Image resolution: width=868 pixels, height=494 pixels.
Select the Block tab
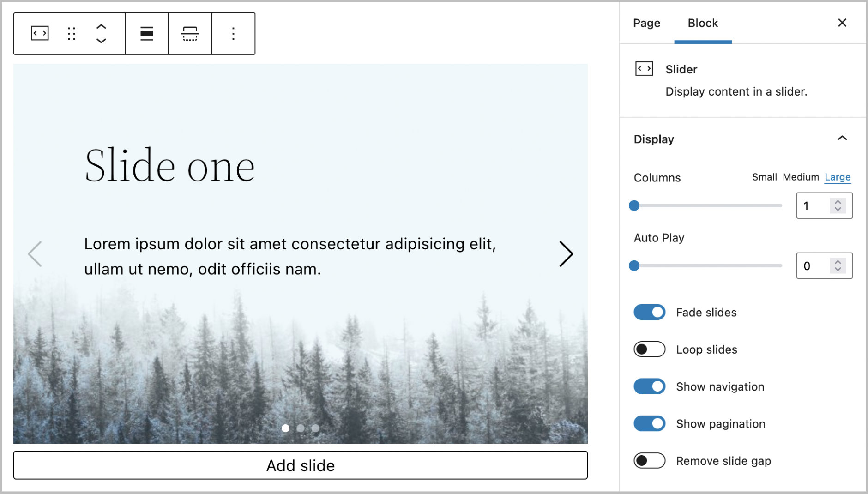703,23
